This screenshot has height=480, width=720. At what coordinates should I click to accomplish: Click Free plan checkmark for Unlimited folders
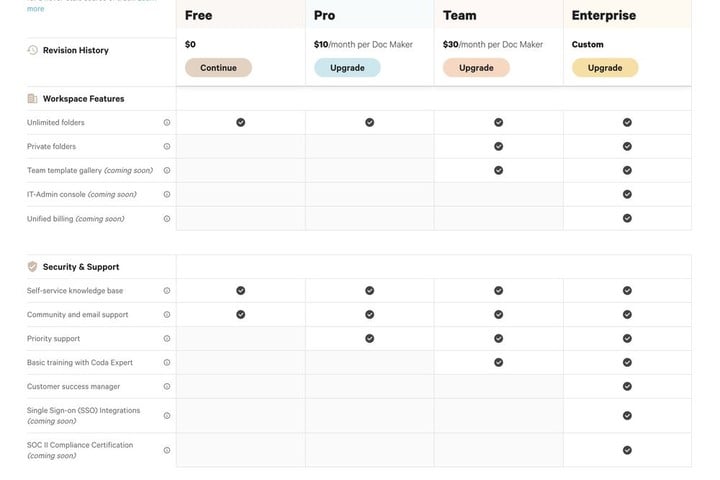(x=241, y=122)
